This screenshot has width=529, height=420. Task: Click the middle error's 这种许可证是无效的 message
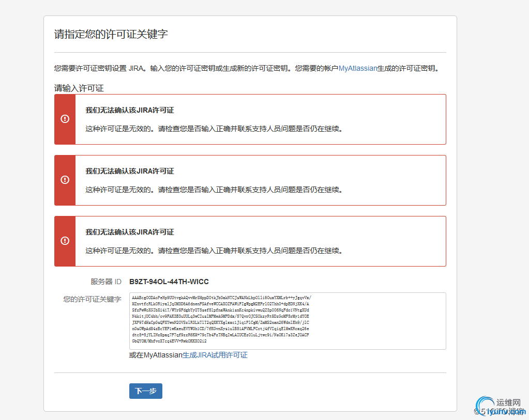tap(214, 190)
